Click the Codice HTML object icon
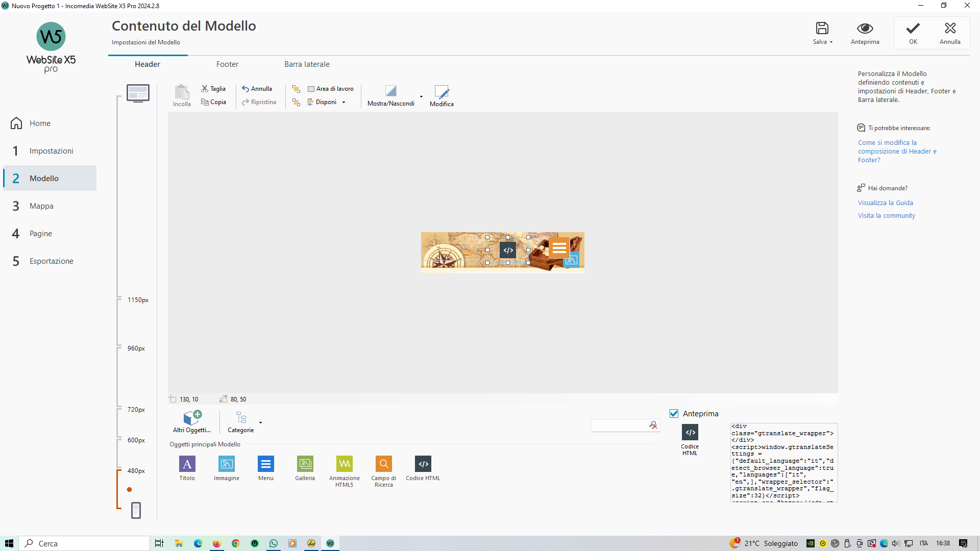 [x=423, y=464]
